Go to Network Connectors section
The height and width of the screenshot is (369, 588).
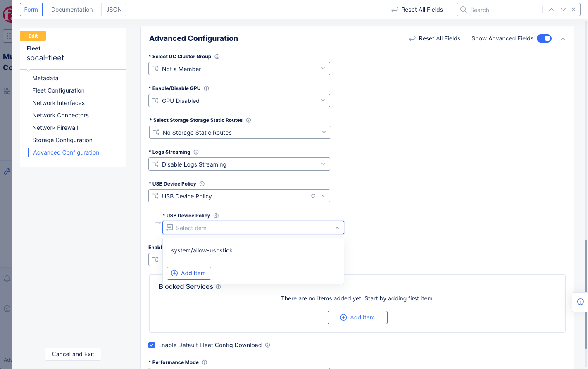[x=61, y=115]
